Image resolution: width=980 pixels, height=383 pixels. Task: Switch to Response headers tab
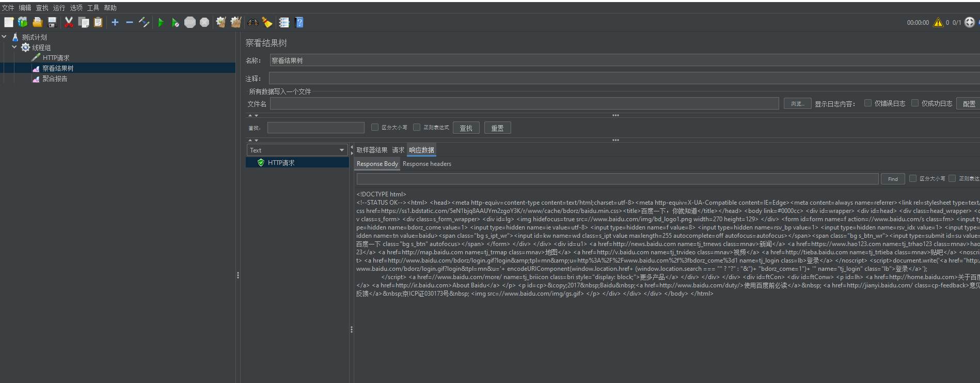pos(427,164)
